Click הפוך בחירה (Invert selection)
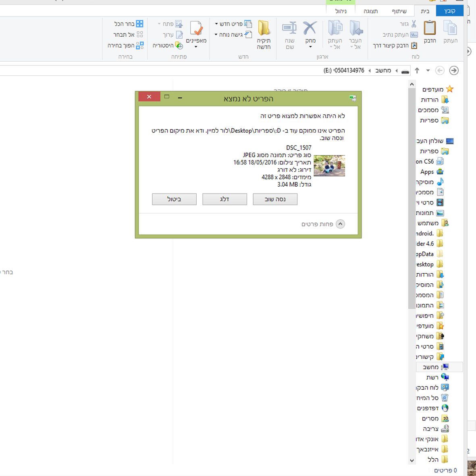This screenshot has height=476, width=476. point(125,46)
